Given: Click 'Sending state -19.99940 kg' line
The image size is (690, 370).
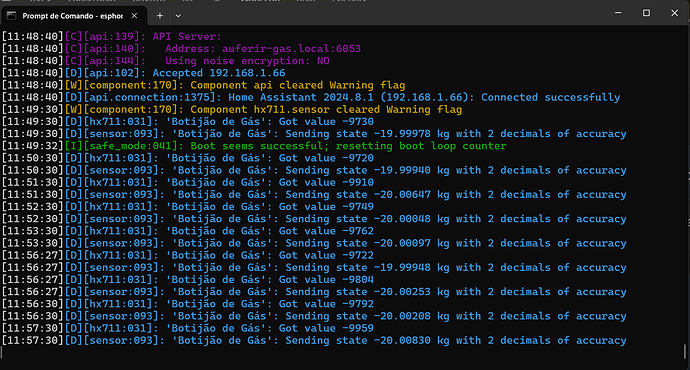Looking at the screenshot, I should tap(314, 170).
